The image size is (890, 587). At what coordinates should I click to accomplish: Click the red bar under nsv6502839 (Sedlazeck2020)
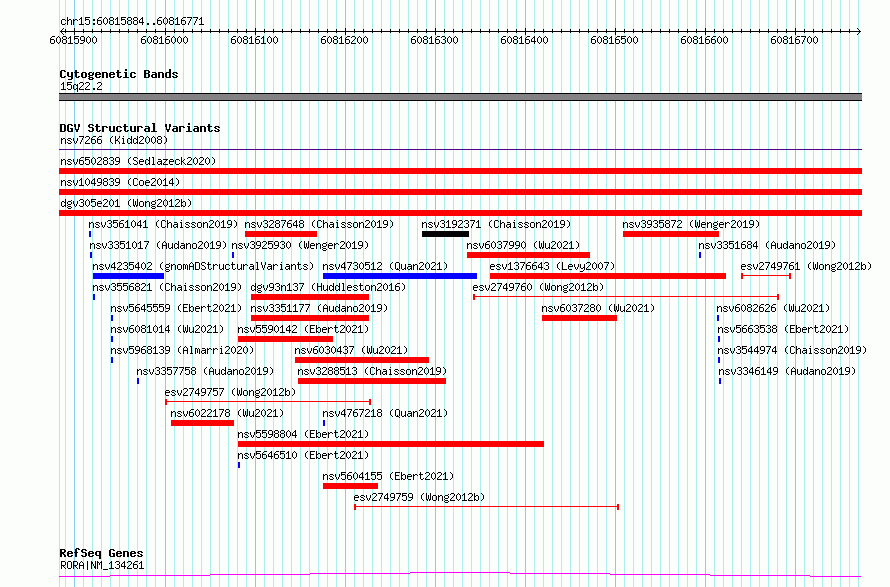[460, 171]
